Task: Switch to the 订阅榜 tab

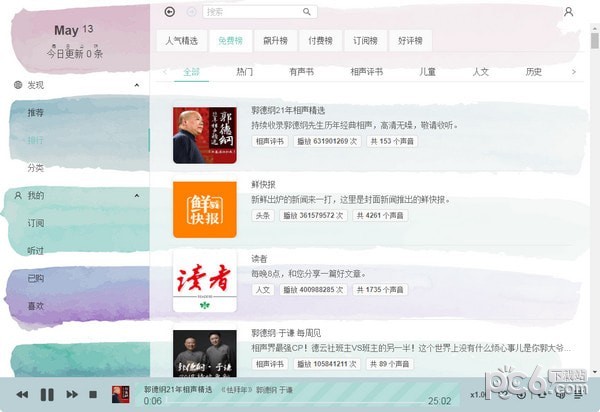Action: [365, 41]
